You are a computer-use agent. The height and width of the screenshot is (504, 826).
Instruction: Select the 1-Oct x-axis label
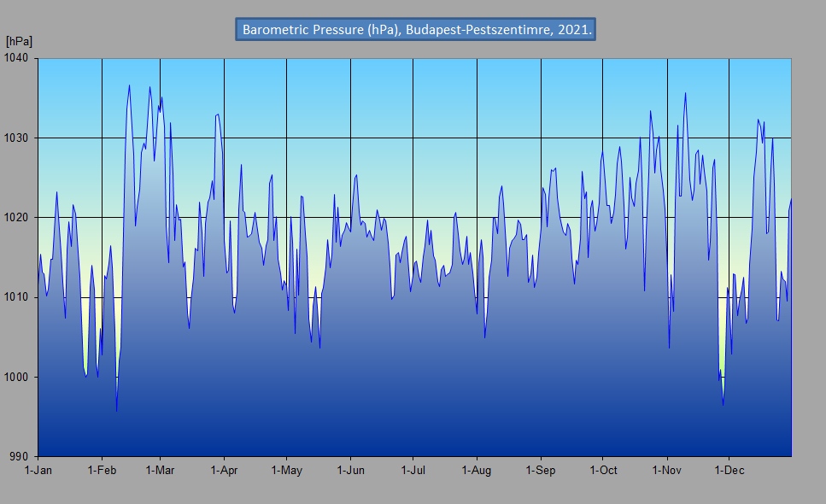click(x=602, y=470)
